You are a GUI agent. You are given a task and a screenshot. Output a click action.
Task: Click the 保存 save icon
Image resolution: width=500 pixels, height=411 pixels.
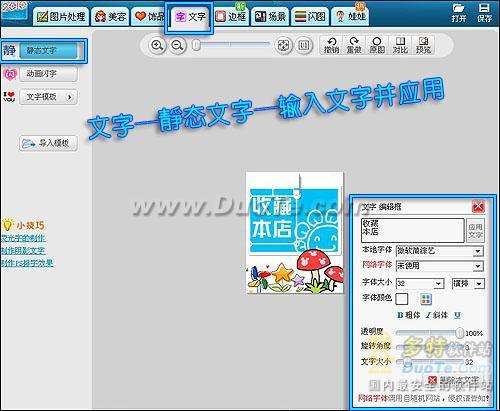484,13
